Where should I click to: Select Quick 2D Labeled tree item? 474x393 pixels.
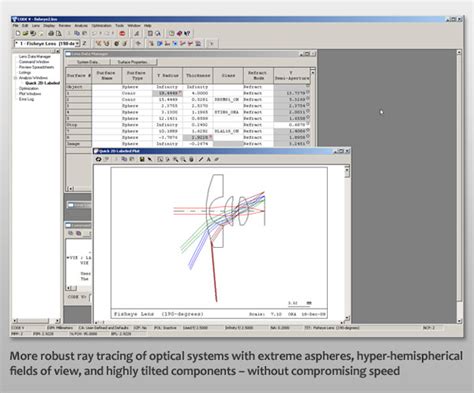(x=43, y=83)
